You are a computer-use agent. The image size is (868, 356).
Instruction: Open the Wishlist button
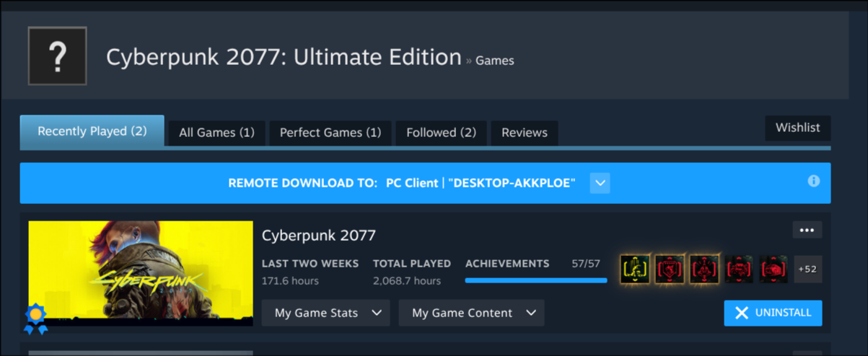(797, 128)
